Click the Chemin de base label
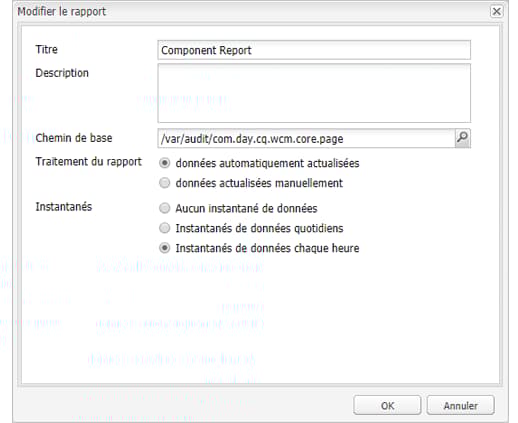The width and height of the screenshot is (518, 423). 74,138
